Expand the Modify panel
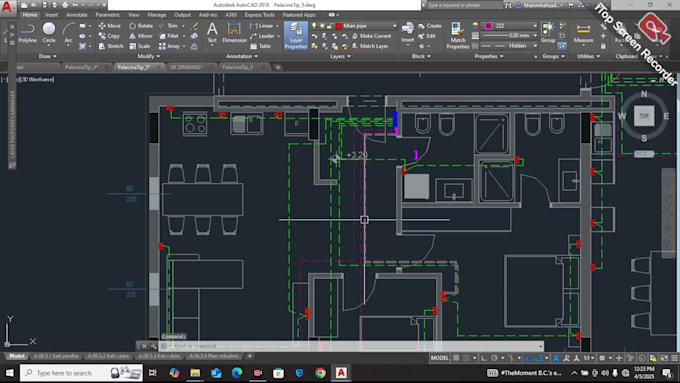Screen dimensions: 680x383 [148, 56]
